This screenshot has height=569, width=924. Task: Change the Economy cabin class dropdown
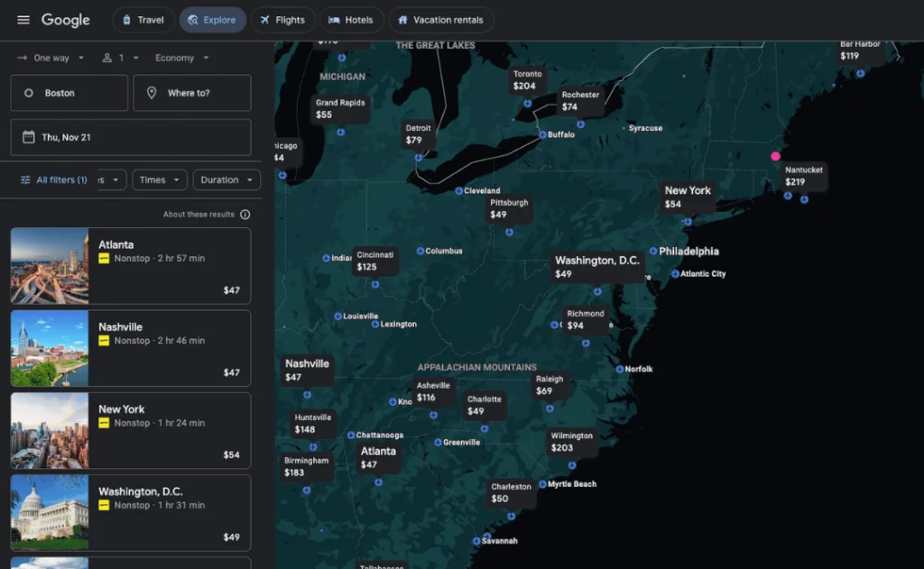182,58
